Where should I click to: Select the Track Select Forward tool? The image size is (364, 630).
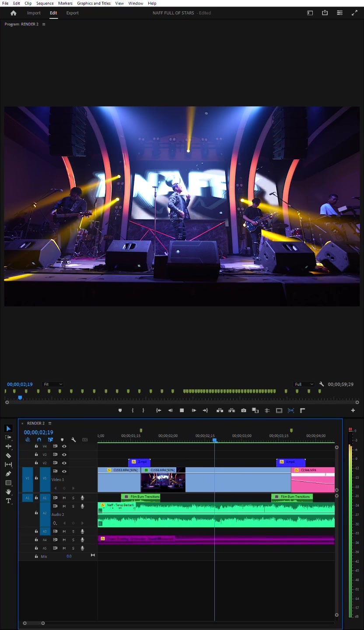[8, 437]
